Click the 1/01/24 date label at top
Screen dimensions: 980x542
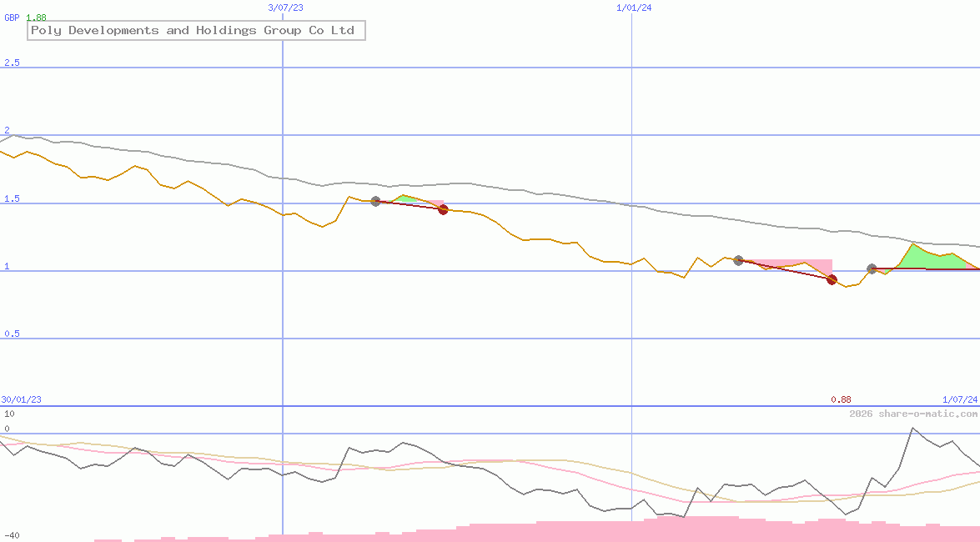pos(634,8)
